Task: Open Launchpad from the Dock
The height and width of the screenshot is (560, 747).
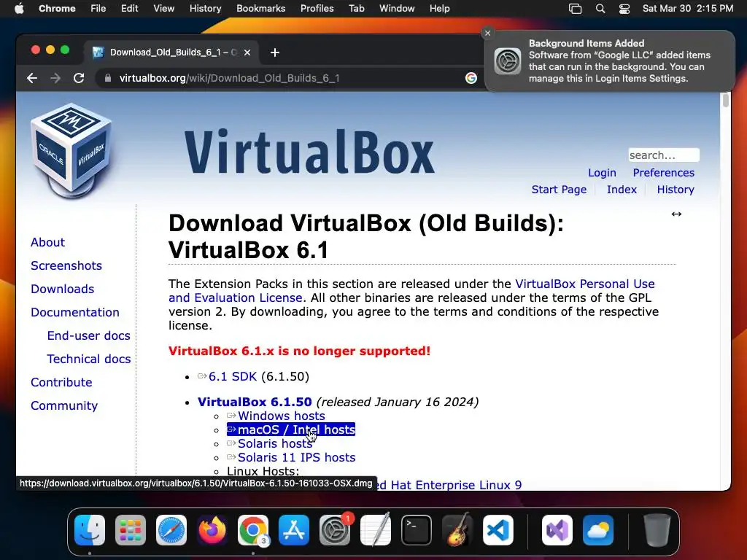Action: click(x=131, y=530)
